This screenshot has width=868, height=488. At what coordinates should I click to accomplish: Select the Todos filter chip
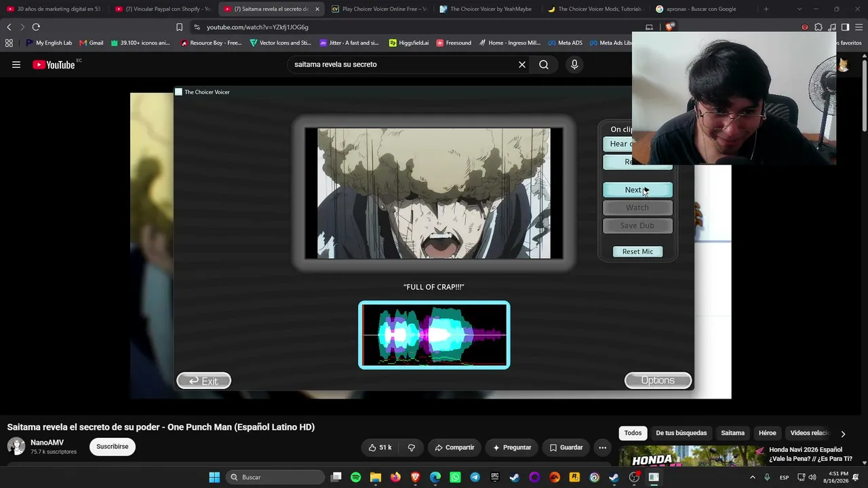click(633, 433)
